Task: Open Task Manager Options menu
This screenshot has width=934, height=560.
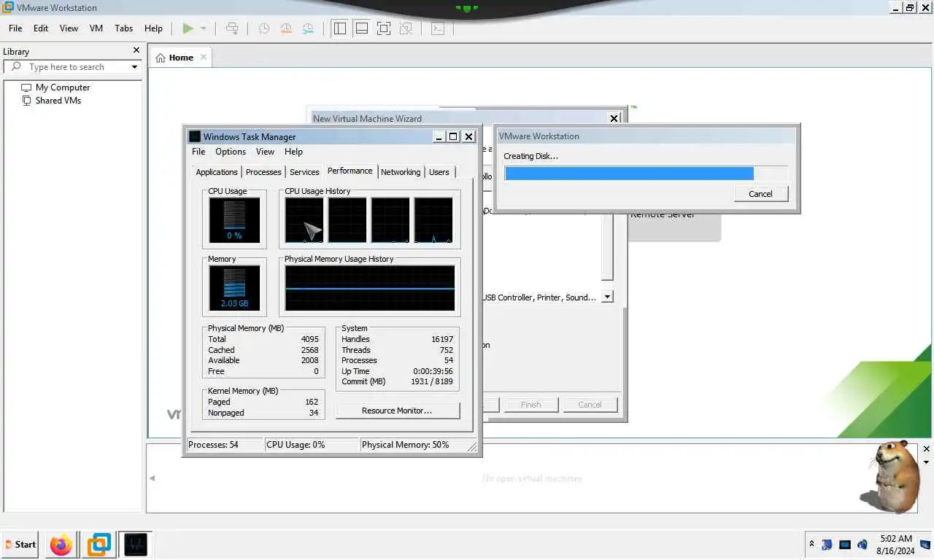Action: pyautogui.click(x=231, y=152)
